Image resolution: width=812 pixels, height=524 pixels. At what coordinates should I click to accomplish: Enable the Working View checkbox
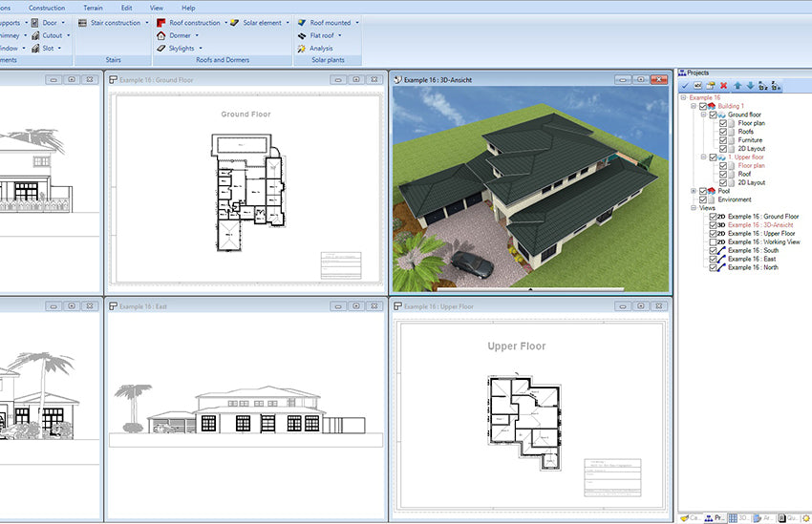(713, 242)
